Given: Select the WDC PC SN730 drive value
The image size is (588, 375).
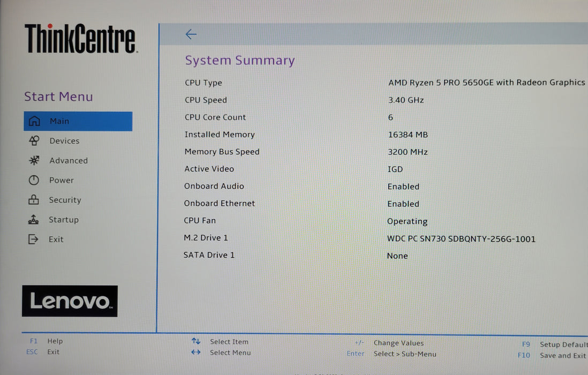Looking at the screenshot, I should coord(461,239).
